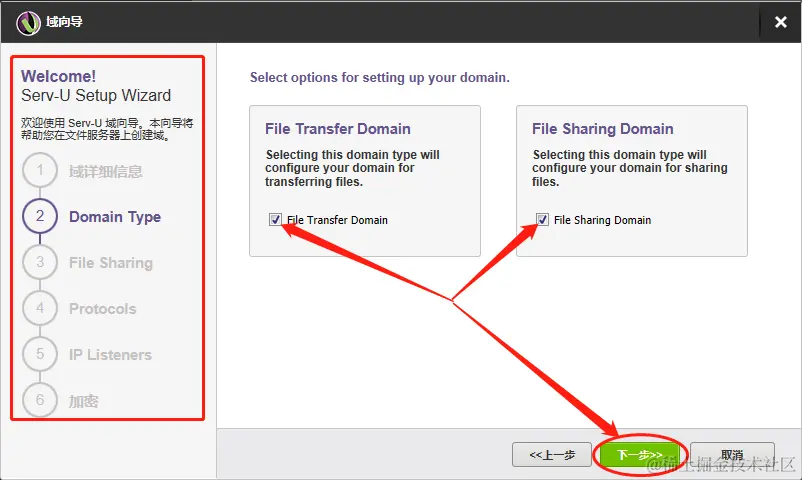This screenshot has width=802, height=480.
Task: Open the 域详细信息 step label
Action: 105,171
